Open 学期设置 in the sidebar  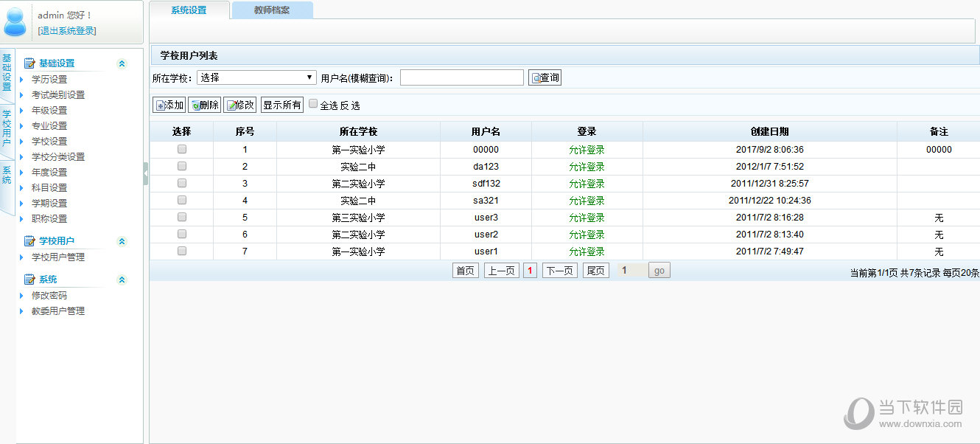point(49,204)
